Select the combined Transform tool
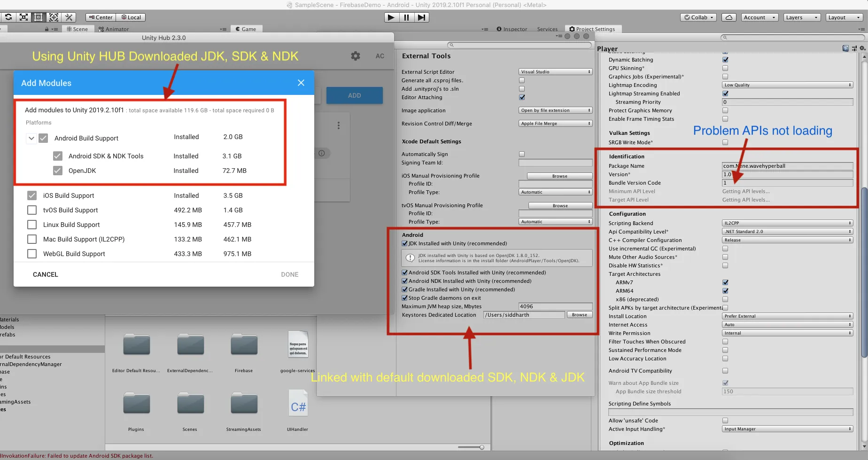Screen dimensions: 868x460 [54, 17]
